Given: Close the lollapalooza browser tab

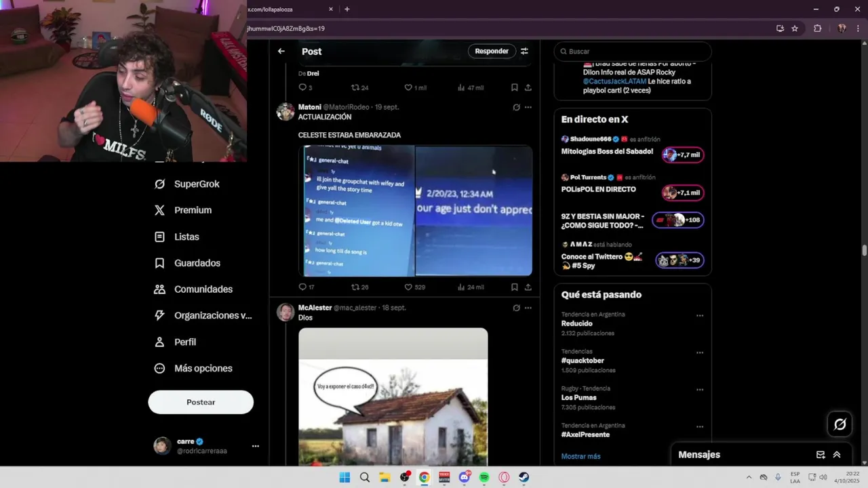Looking at the screenshot, I should [x=331, y=9].
